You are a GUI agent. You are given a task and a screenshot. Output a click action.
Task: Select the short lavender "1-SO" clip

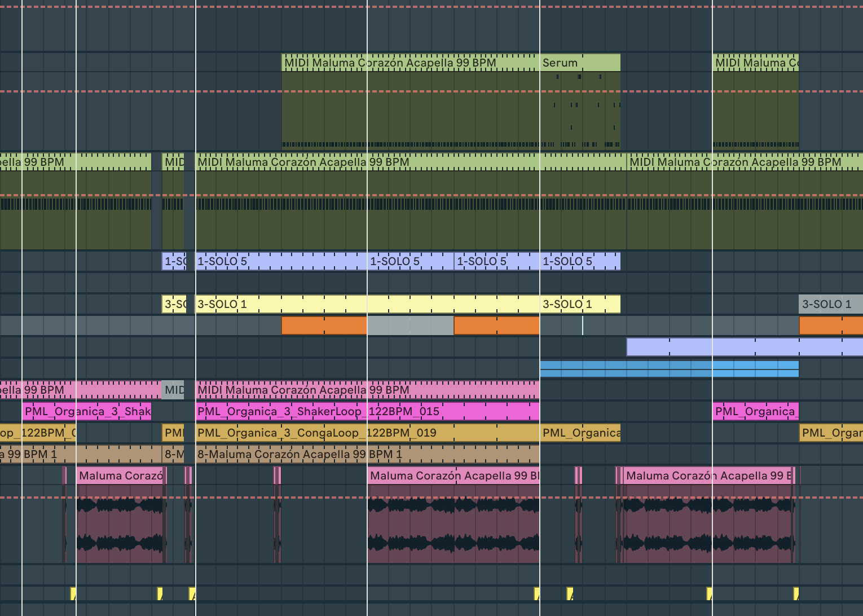(x=174, y=261)
